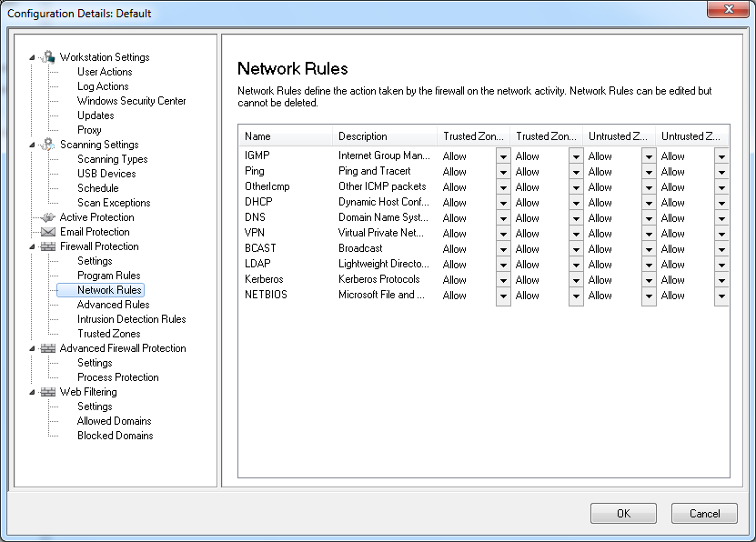The height and width of the screenshot is (542, 756).
Task: Select Program Rules in the tree
Action: tap(108, 276)
